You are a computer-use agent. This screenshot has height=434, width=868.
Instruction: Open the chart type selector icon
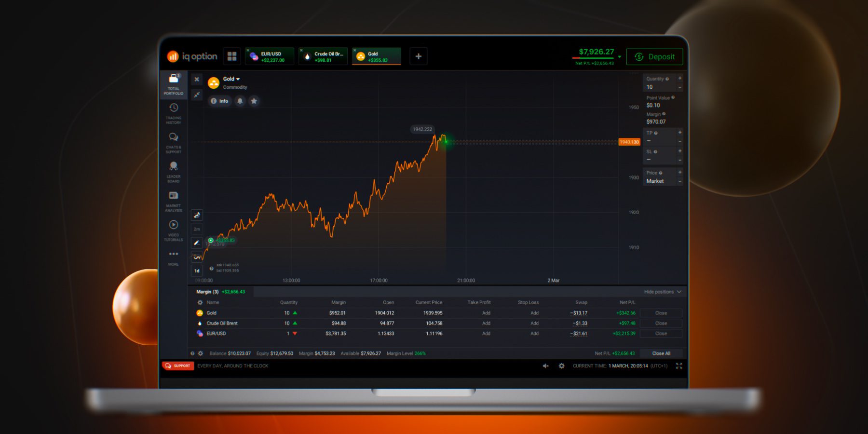click(197, 215)
